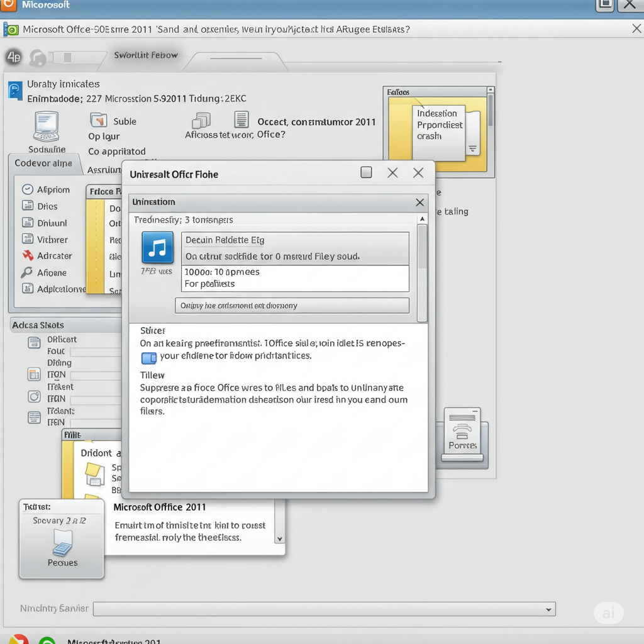This screenshot has width=644, height=644.
Task: Switch to the Codevor alme tab
Action: pos(43,163)
